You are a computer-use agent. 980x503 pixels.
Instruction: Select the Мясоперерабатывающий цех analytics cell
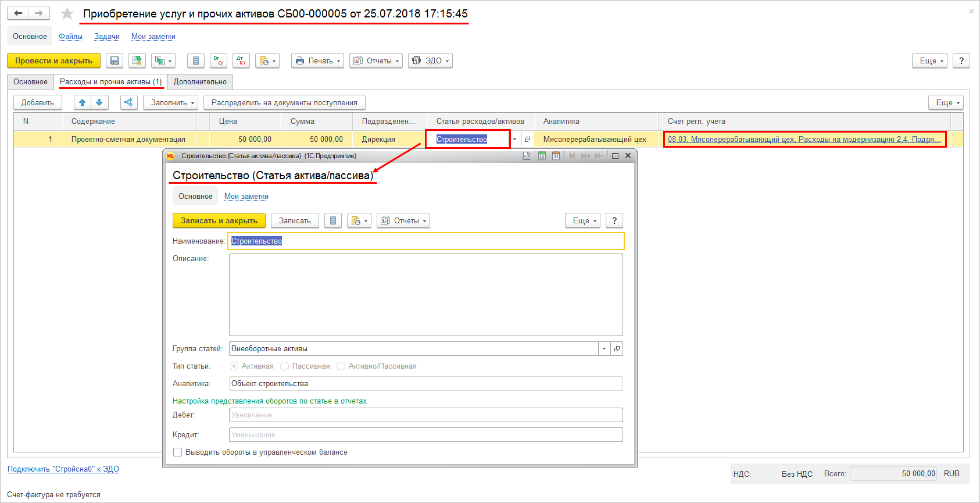click(595, 139)
